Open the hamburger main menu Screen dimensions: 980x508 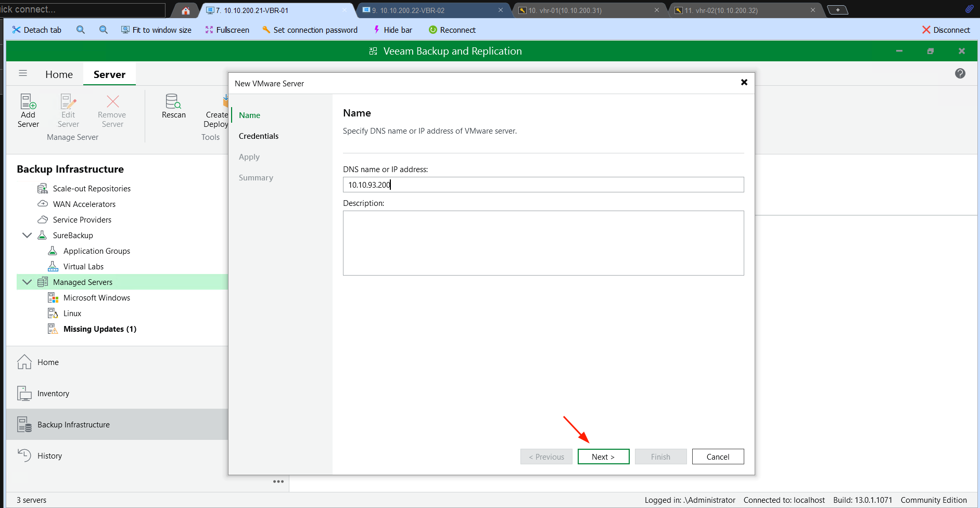coord(23,73)
